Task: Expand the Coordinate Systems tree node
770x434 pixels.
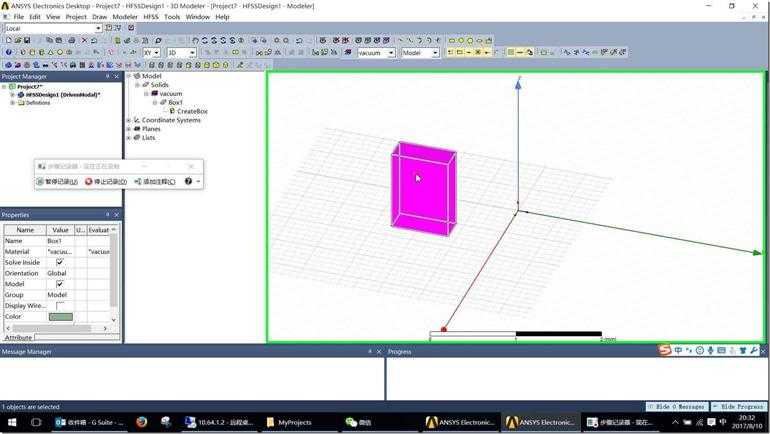Action: pos(129,120)
